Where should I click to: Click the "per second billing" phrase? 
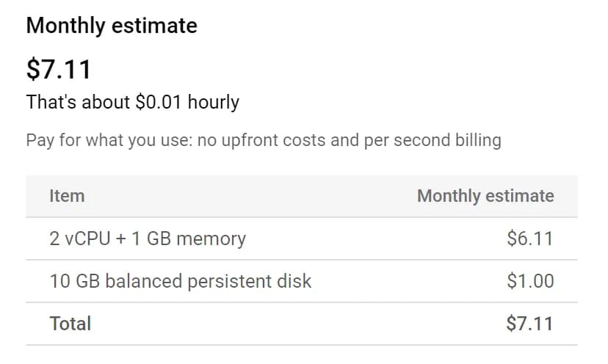(433, 140)
